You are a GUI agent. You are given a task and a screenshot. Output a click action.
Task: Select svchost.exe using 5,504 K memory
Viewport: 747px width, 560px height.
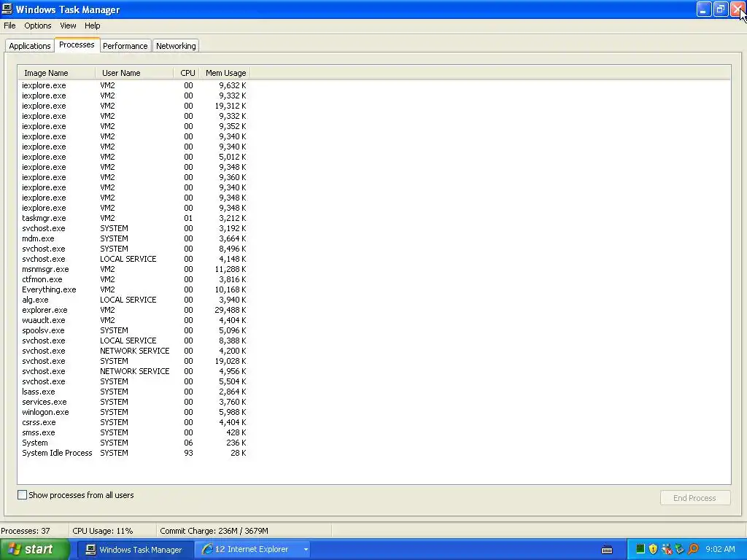tap(134, 381)
